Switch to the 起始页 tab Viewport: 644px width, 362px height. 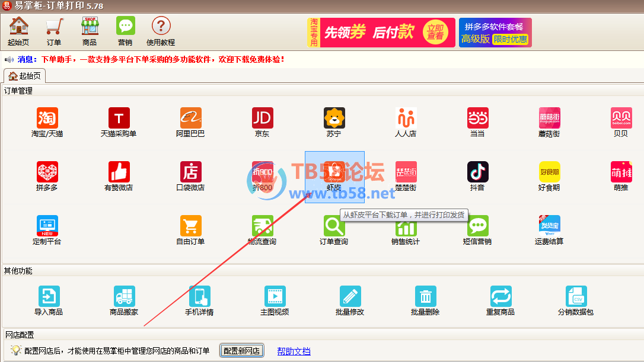[25, 76]
